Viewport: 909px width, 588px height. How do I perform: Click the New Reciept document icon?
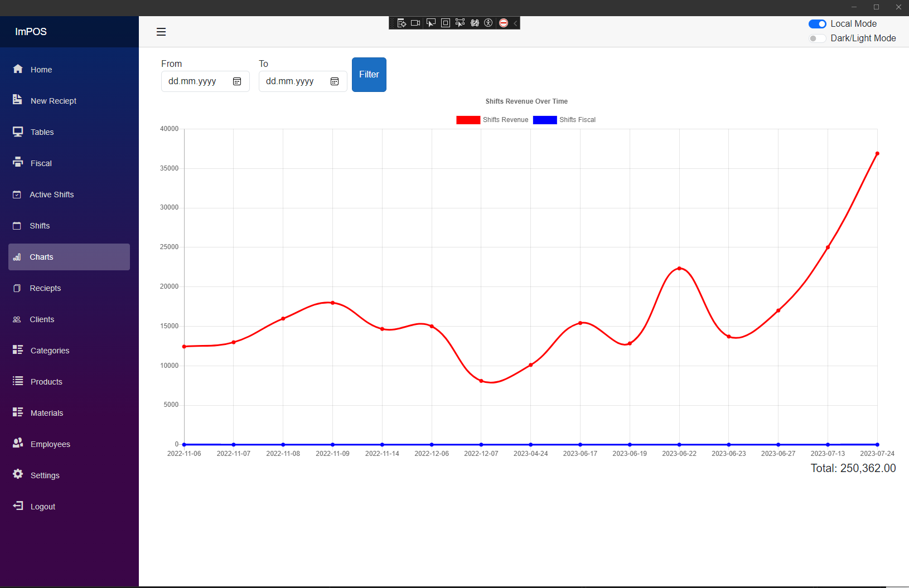17,99
